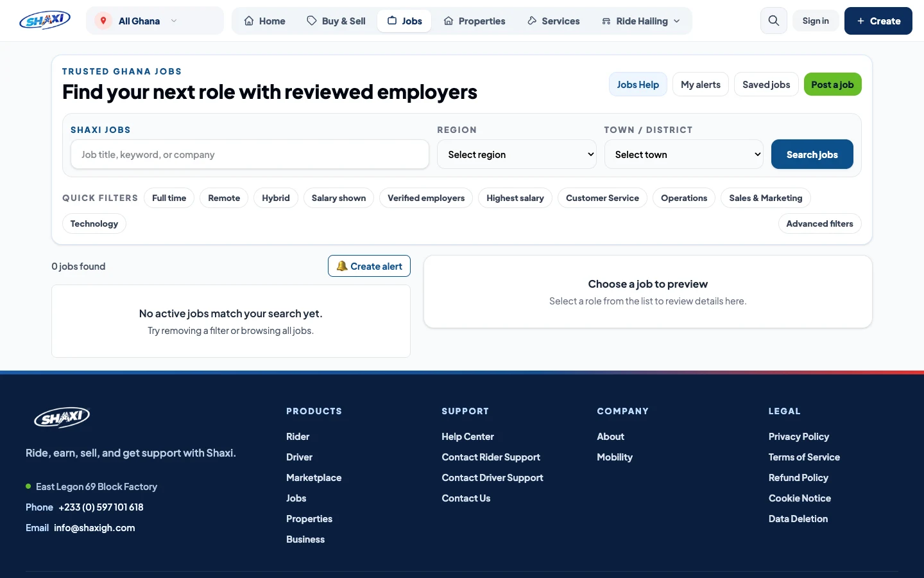
Task: Open the Buy & Sell tab
Action: pyautogui.click(x=336, y=21)
